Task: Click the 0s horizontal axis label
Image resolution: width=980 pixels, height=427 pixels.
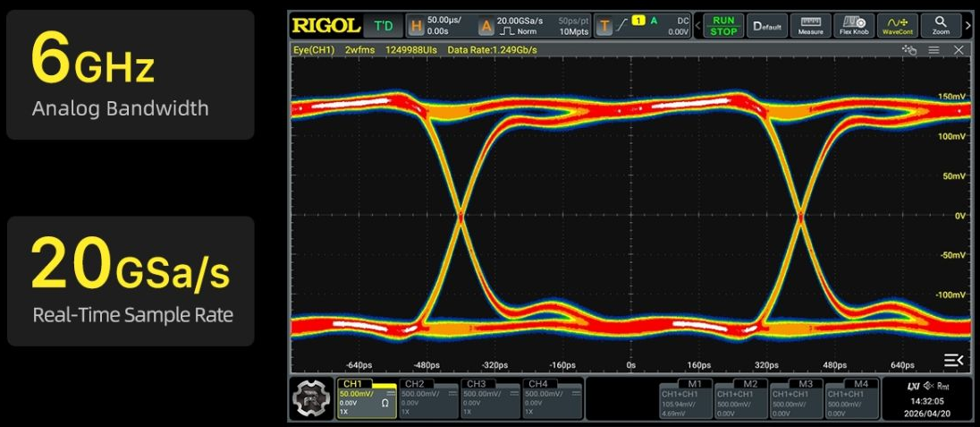Action: click(630, 365)
